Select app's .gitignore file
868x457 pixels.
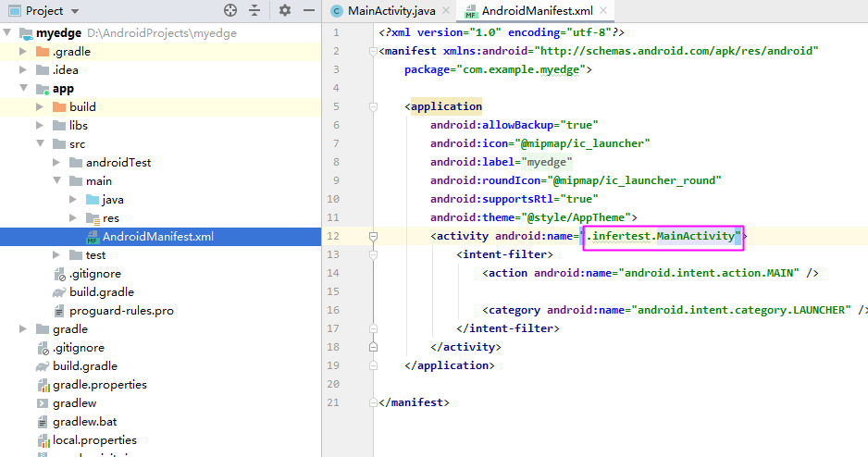[x=94, y=273]
